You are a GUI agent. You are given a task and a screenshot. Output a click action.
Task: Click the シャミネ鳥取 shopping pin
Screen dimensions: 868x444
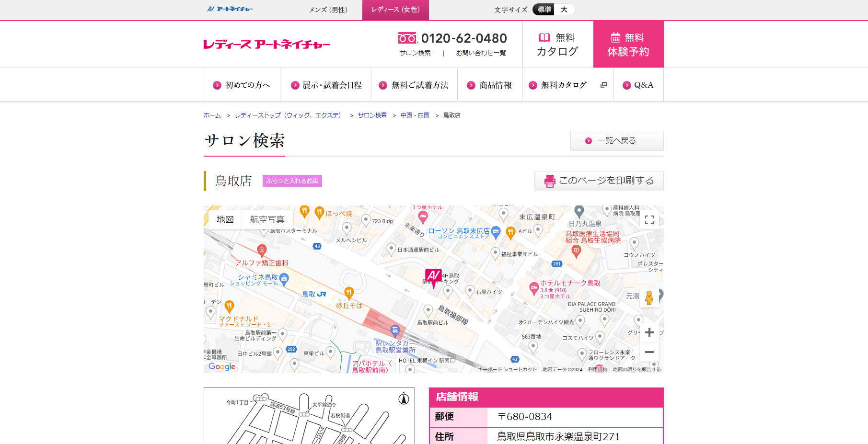point(284,279)
